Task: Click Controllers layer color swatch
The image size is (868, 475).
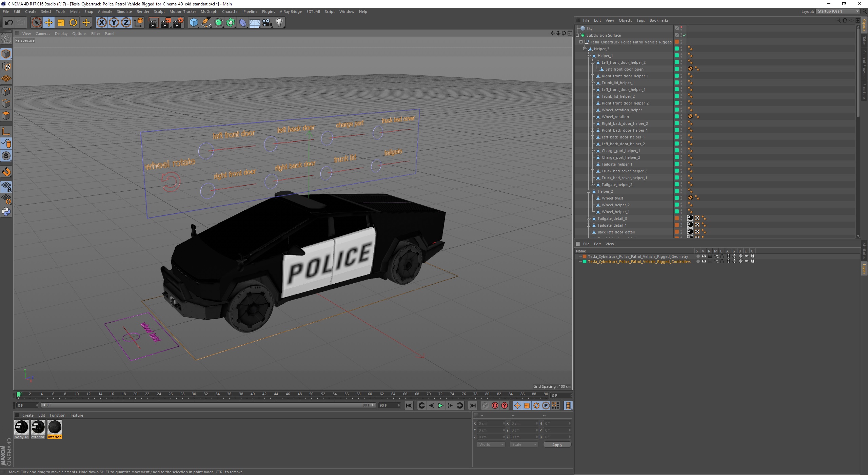Action: tap(585, 262)
